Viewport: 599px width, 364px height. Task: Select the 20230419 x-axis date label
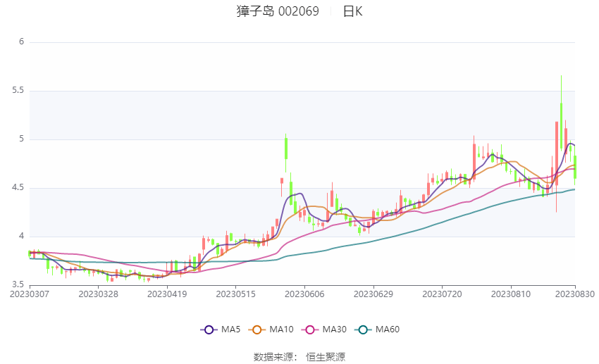[x=167, y=294]
